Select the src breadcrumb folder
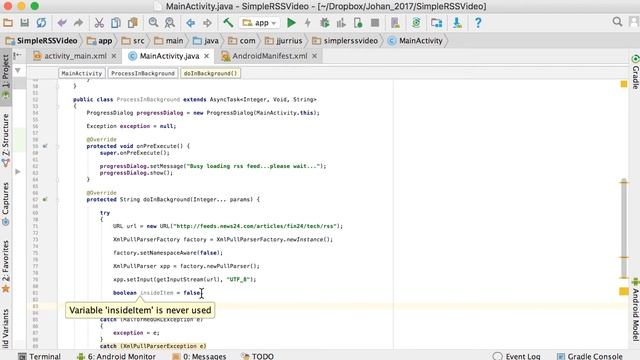Viewport: 640px width, 360px height. tap(133, 41)
